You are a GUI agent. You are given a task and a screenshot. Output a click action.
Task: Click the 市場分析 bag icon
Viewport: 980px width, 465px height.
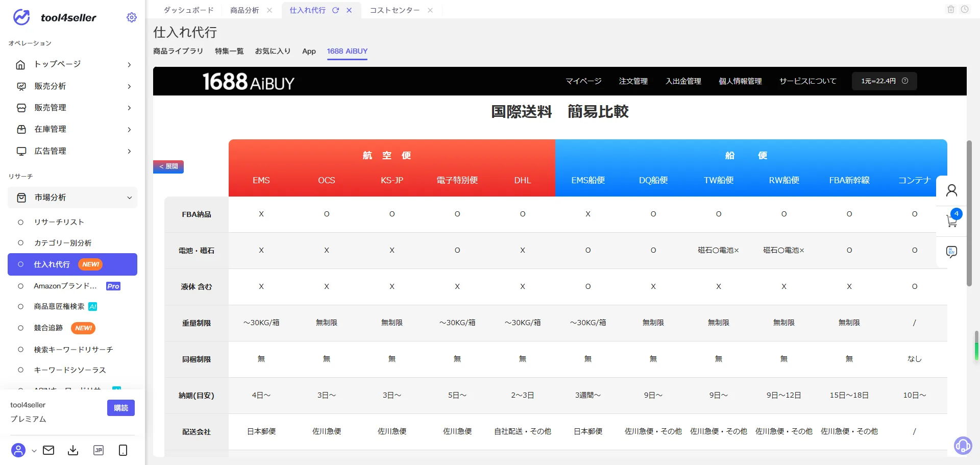(x=21, y=198)
